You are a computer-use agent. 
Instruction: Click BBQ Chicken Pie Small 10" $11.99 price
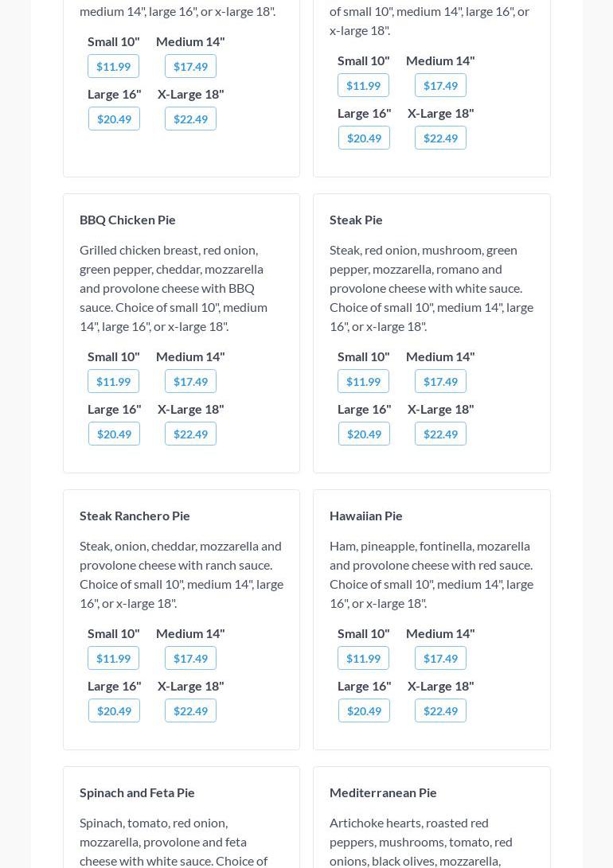tap(113, 381)
